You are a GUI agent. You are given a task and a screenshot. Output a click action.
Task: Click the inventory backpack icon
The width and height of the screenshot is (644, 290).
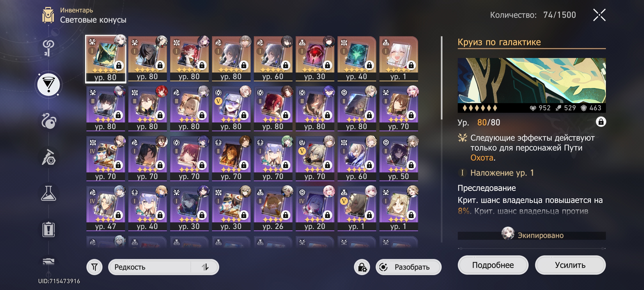48,15
